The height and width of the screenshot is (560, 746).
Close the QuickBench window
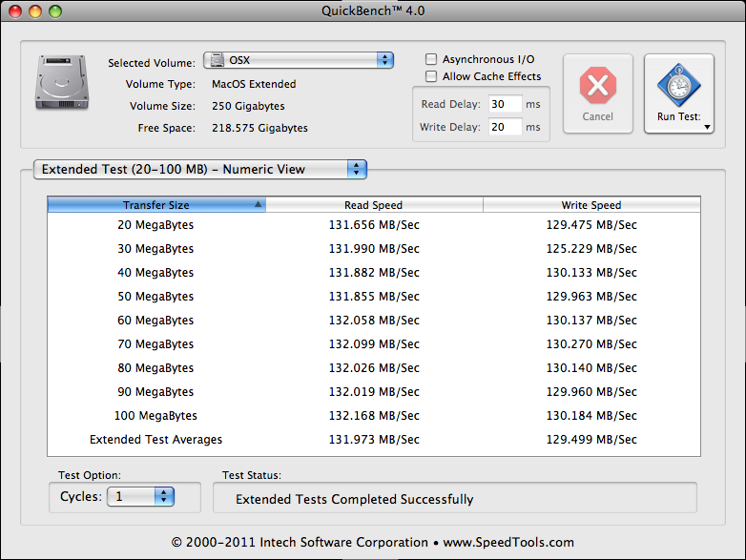(x=15, y=10)
